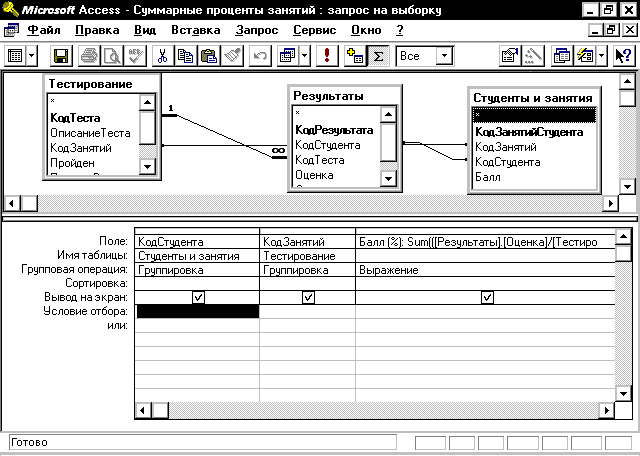Click the Балл (%) Sum expression field cell

click(485, 242)
